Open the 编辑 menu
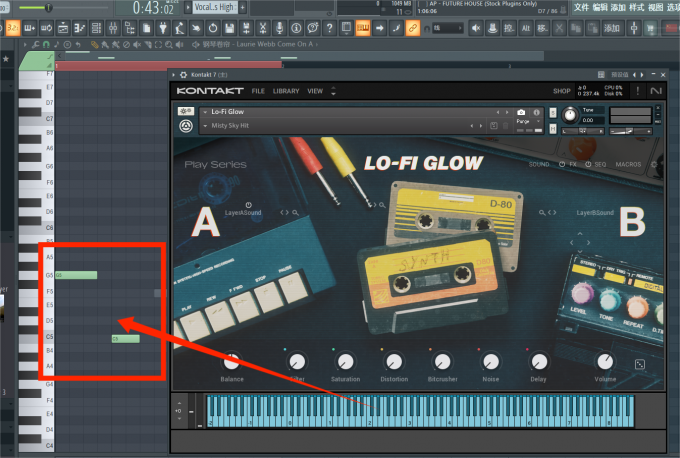680x458 pixels. [600, 7]
